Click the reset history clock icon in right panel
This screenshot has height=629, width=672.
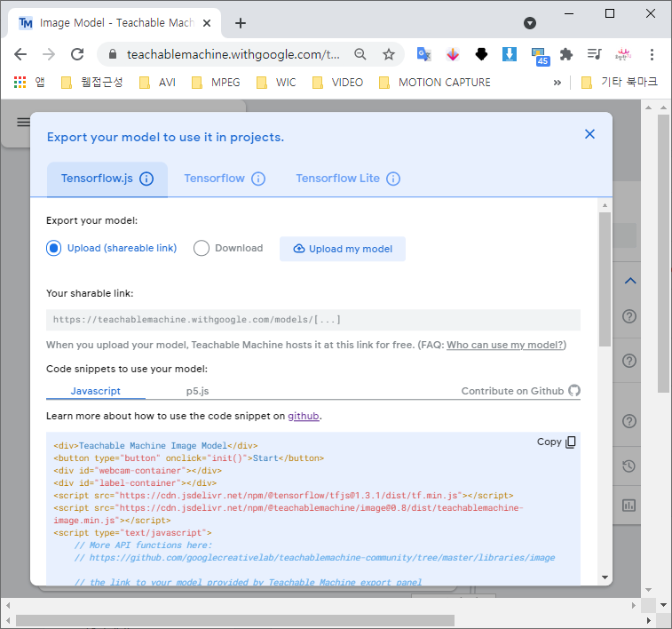point(629,466)
